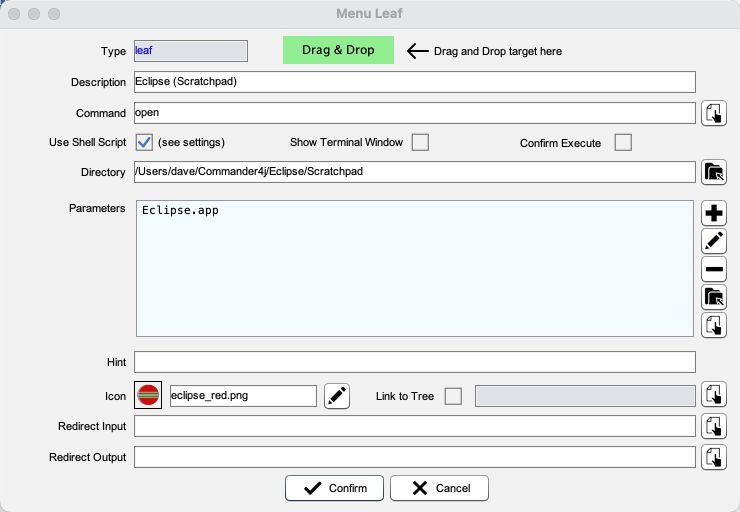The width and height of the screenshot is (740, 512).
Task: Click the file picker icon beside Command field
Action: point(713,113)
